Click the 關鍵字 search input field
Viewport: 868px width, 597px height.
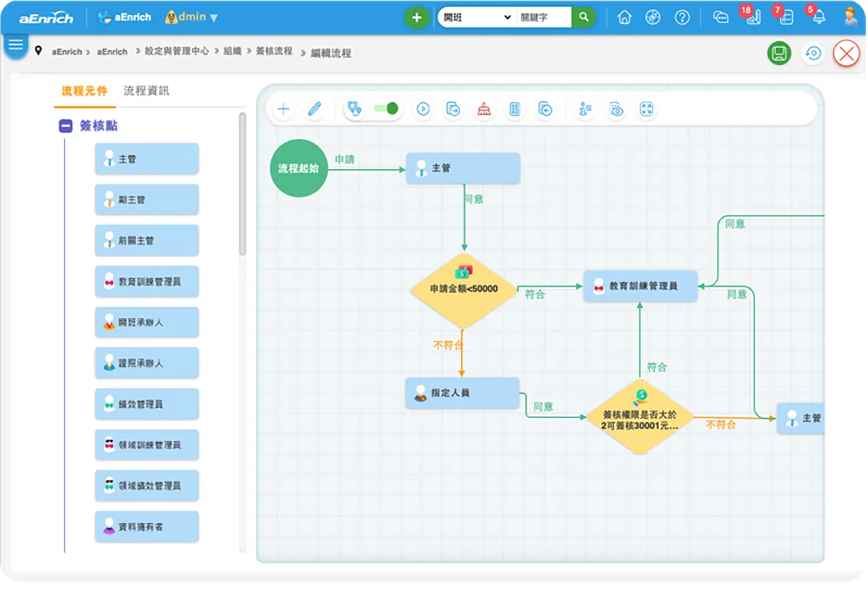coord(542,17)
